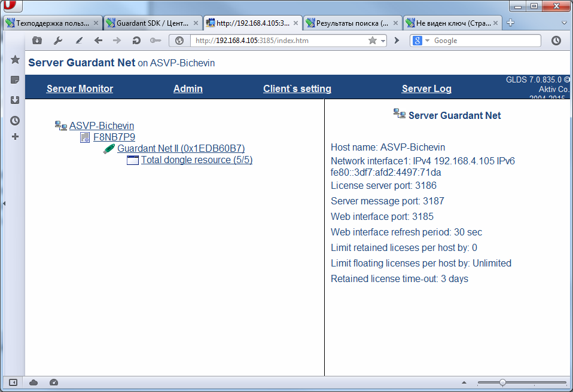The height and width of the screenshot is (392, 573).
Task: Open the Server Log menu item
Action: pos(426,88)
